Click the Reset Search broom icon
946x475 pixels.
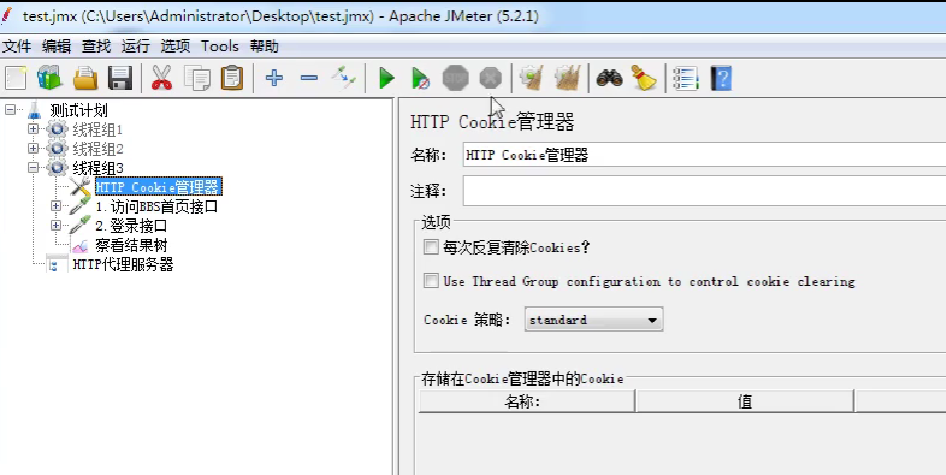coord(644,78)
